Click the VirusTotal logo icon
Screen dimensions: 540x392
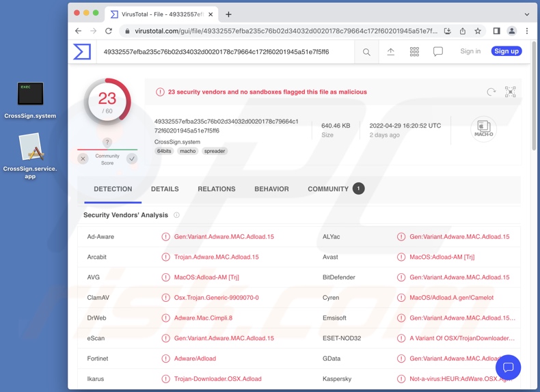pyautogui.click(x=82, y=51)
